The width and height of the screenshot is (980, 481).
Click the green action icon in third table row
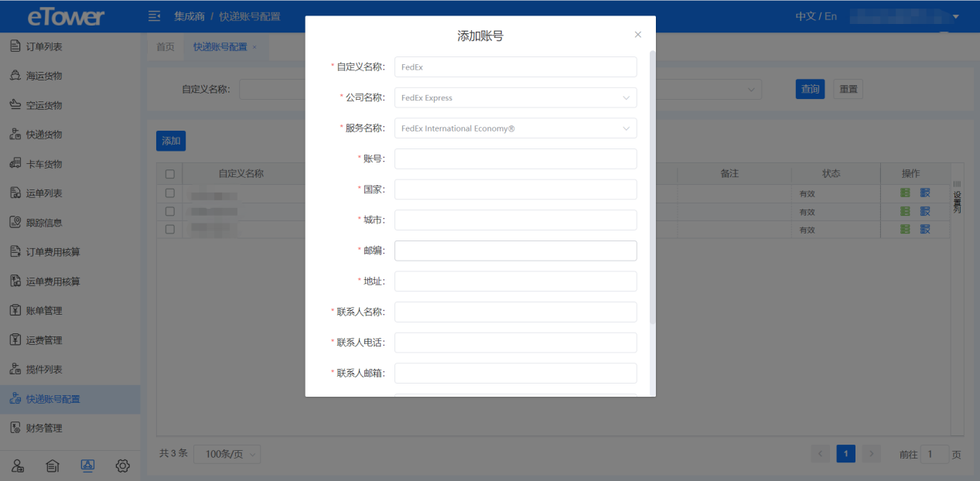pos(905,230)
